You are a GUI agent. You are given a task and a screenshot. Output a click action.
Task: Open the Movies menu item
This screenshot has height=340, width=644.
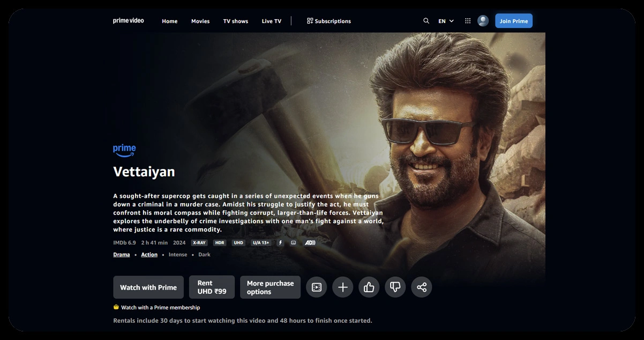(x=200, y=21)
